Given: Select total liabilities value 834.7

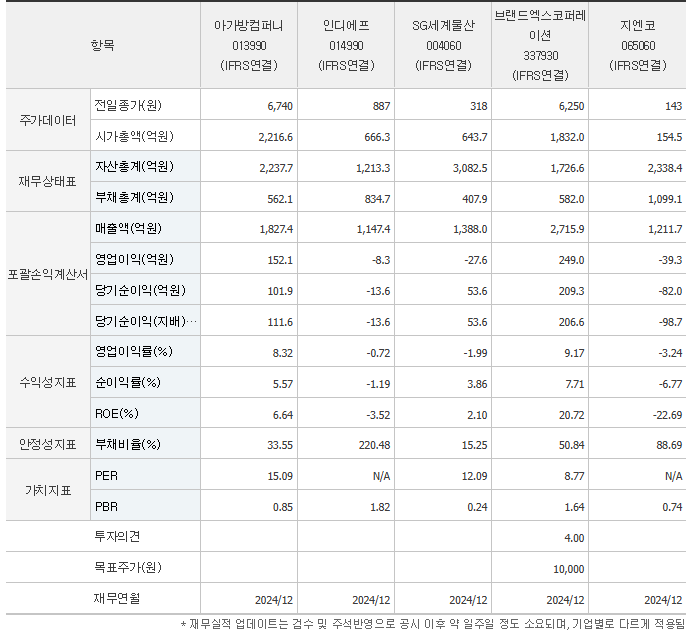Looking at the screenshot, I should (377, 199).
